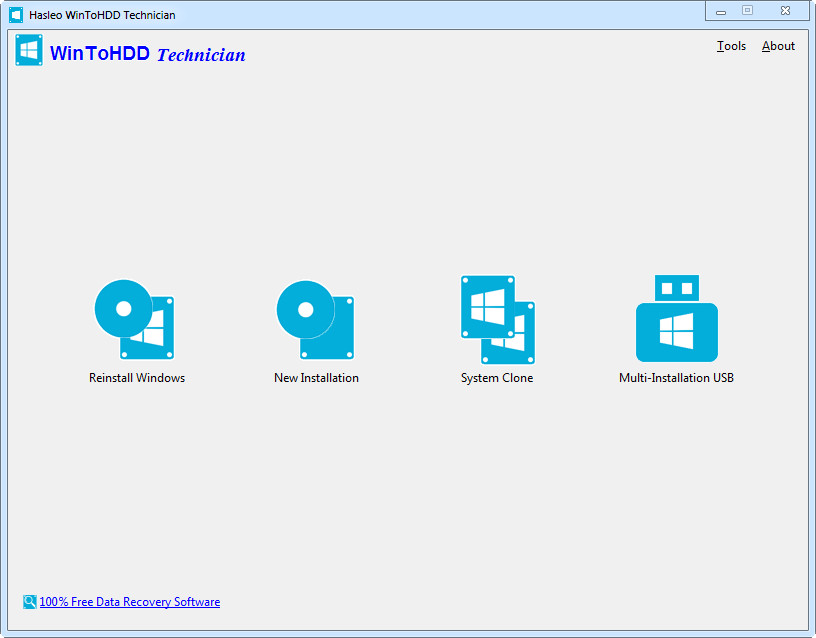The width and height of the screenshot is (816, 638).
Task: Click the Reinstall Windows disc icon
Action: pyautogui.click(x=134, y=320)
